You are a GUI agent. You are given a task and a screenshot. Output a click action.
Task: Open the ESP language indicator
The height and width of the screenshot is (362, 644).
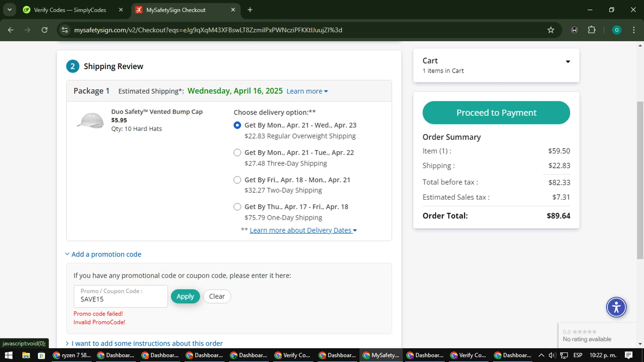578,355
